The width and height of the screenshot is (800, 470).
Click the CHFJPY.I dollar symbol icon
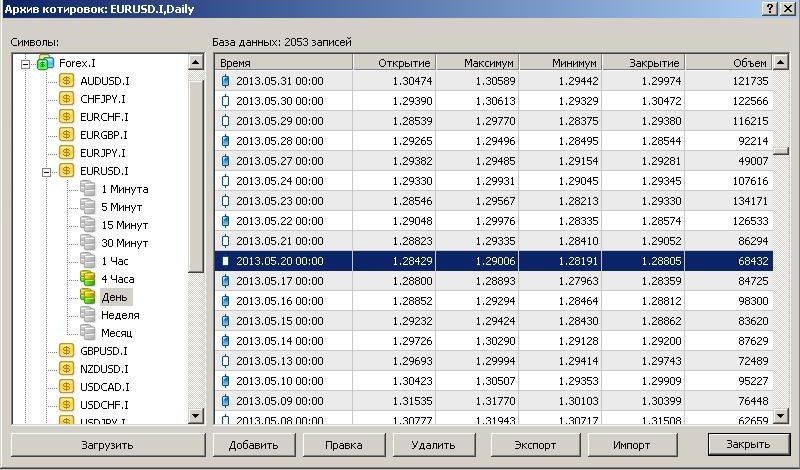(x=66, y=98)
